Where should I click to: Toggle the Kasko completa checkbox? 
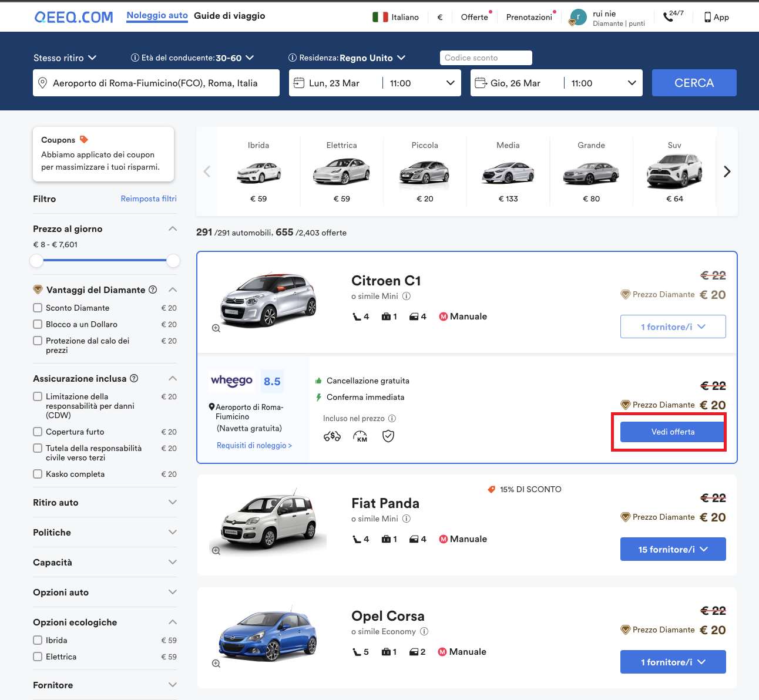click(38, 474)
